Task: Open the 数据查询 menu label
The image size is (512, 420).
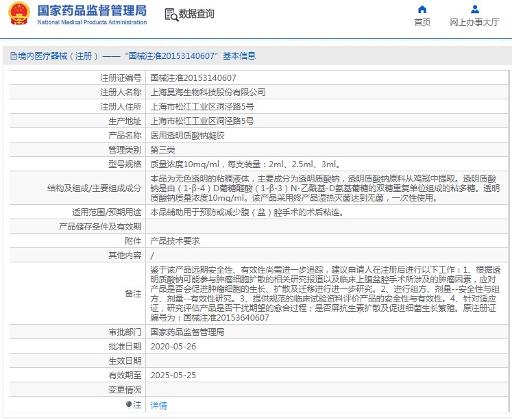Action: tap(196, 14)
